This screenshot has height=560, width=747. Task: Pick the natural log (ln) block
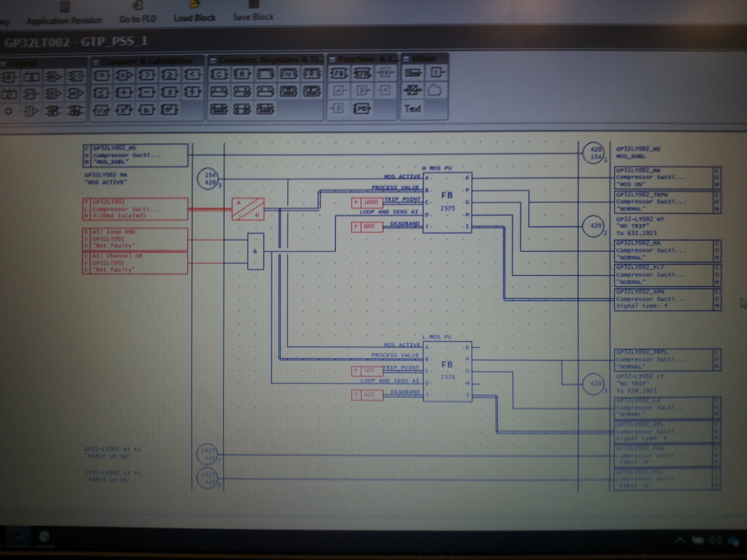pyautogui.click(x=146, y=110)
